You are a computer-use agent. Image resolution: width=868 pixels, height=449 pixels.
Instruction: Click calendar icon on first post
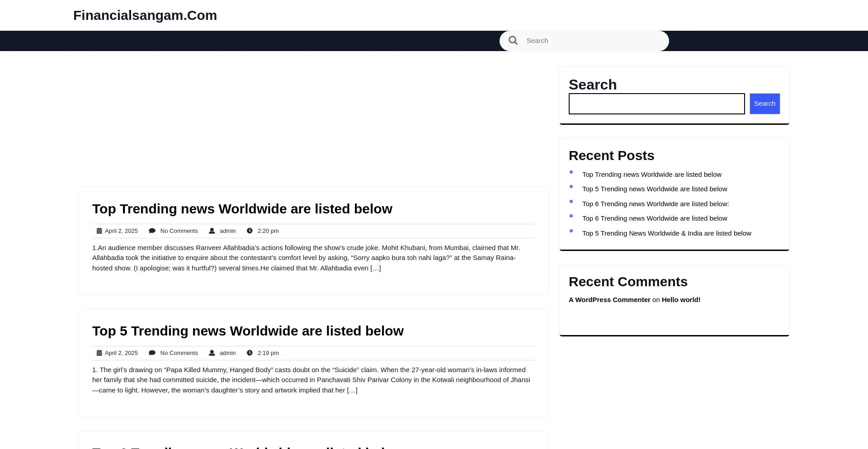pos(99,231)
